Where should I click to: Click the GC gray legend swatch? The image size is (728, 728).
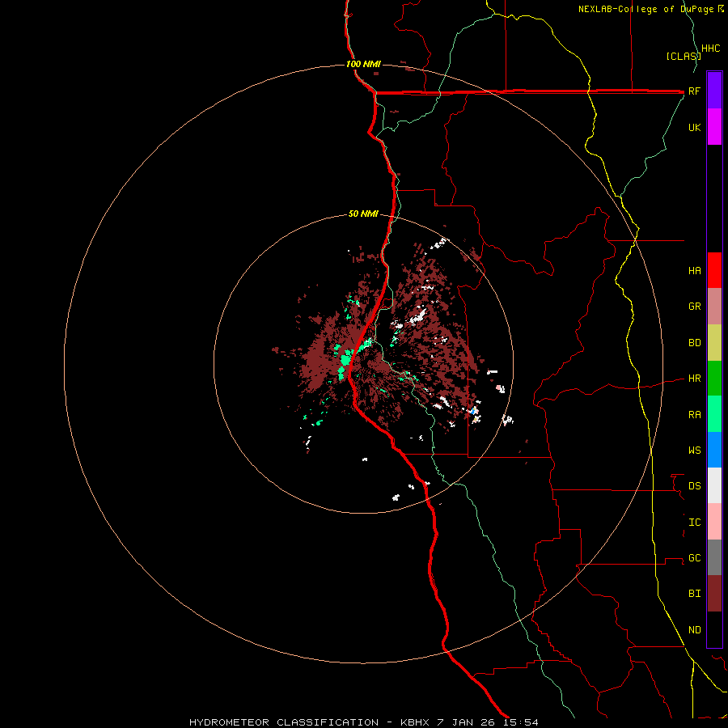pyautogui.click(x=714, y=557)
